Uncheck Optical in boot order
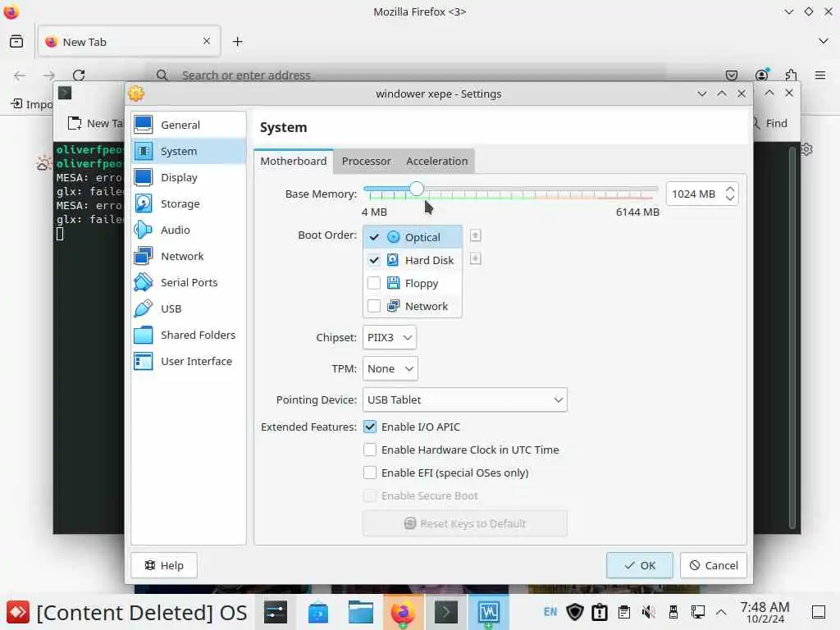Image resolution: width=840 pixels, height=630 pixels. [374, 237]
